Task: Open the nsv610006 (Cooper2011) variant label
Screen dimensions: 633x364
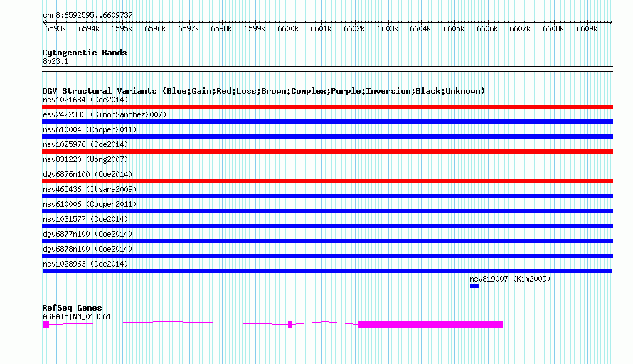Action: [x=90, y=204]
